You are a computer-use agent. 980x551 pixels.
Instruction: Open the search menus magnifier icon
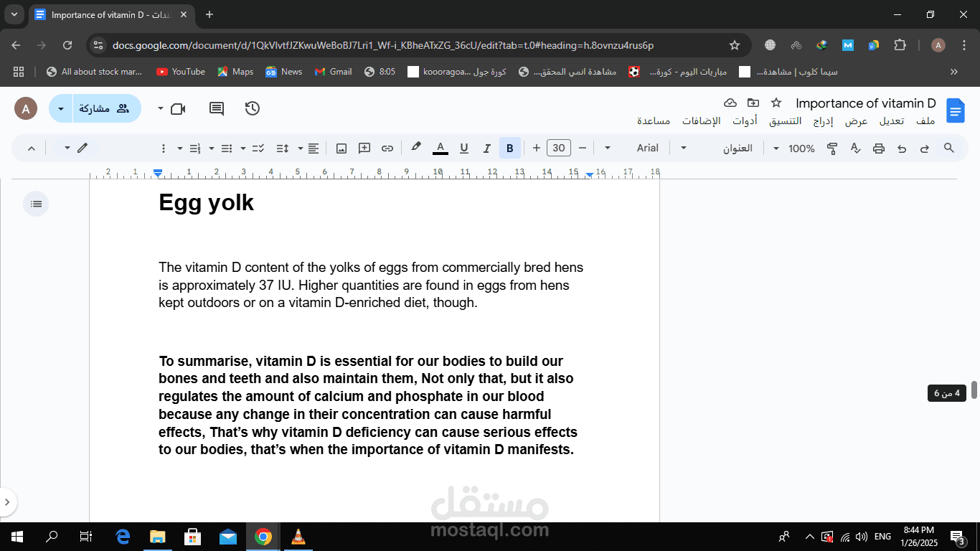click(x=948, y=148)
